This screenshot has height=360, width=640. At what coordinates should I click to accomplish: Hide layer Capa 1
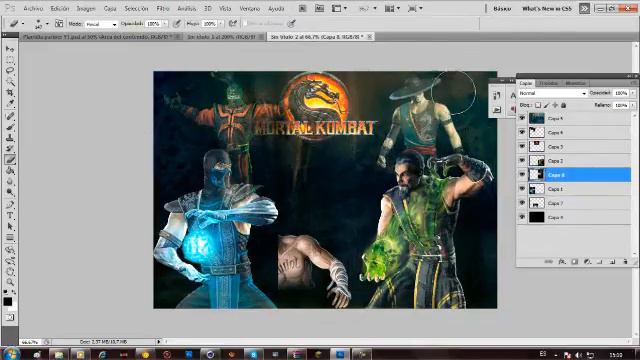coord(522,189)
